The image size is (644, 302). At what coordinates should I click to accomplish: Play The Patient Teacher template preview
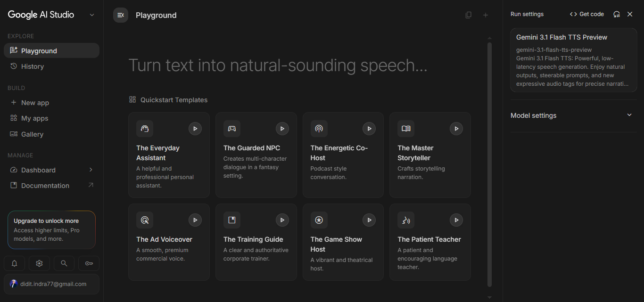pos(456,220)
